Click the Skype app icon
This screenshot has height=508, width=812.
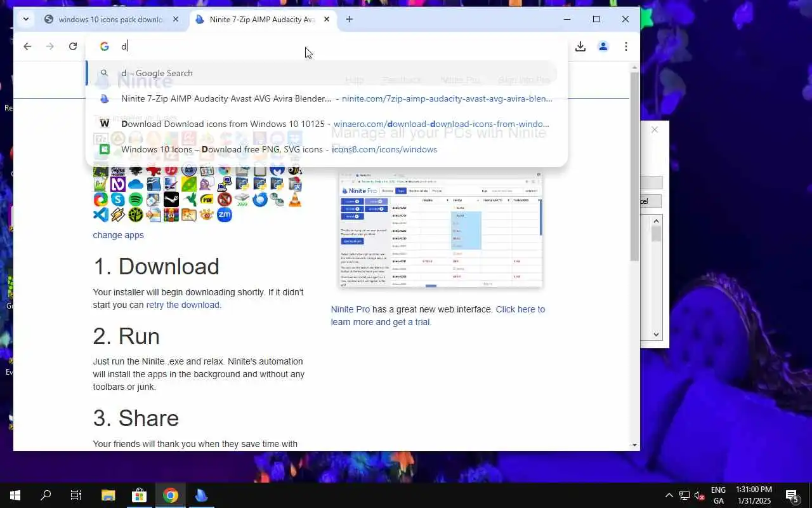(x=118, y=199)
